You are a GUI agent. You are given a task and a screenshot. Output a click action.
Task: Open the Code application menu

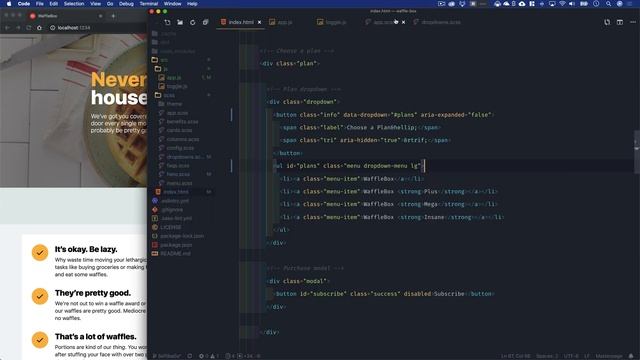pyautogui.click(x=24, y=4)
